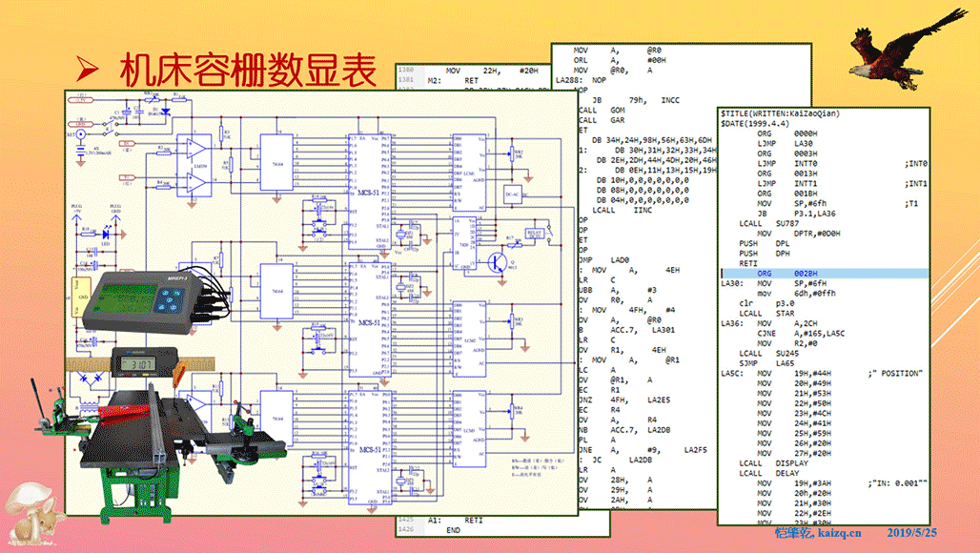Screen dimensions: 980x553
Task: Click the JB 79h, INCC line
Action: [635, 101]
